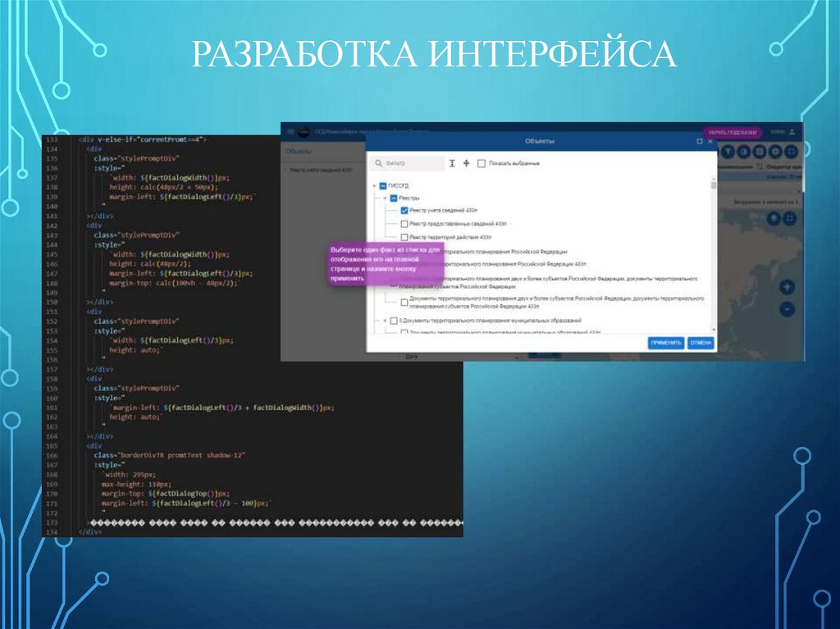This screenshot has height=629, width=840.
Task: Click the scroll-down arrow of the tree list
Action: (714, 330)
